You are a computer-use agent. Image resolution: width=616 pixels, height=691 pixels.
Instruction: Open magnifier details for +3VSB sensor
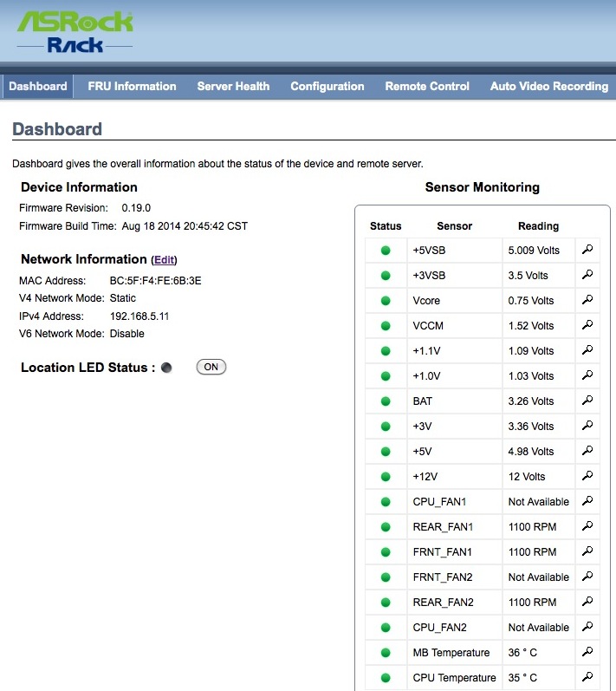587,275
